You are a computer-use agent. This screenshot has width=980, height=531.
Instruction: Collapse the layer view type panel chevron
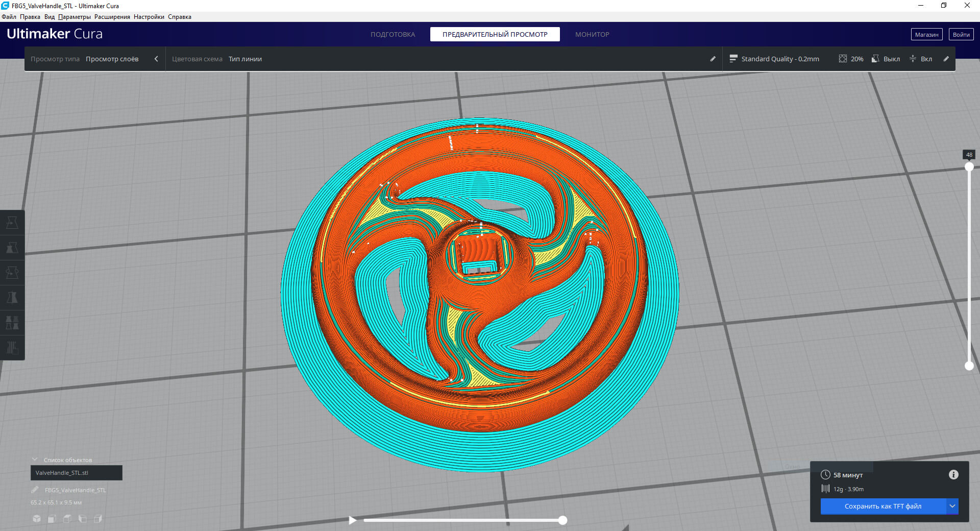156,59
